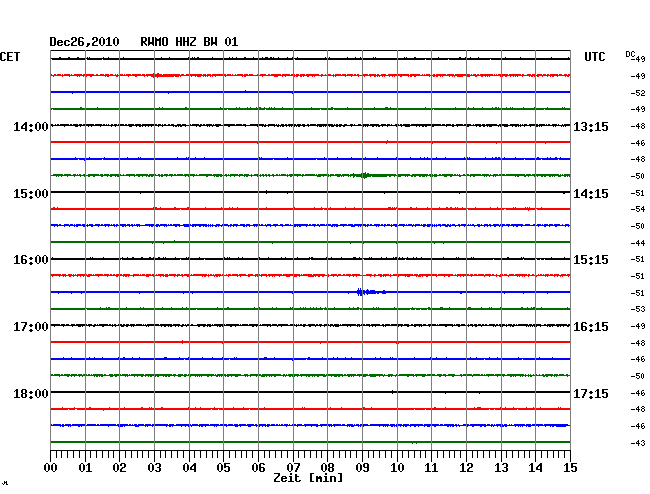Select the station header RWMO HHZ BW 01
650x494 pixels.
(189, 42)
